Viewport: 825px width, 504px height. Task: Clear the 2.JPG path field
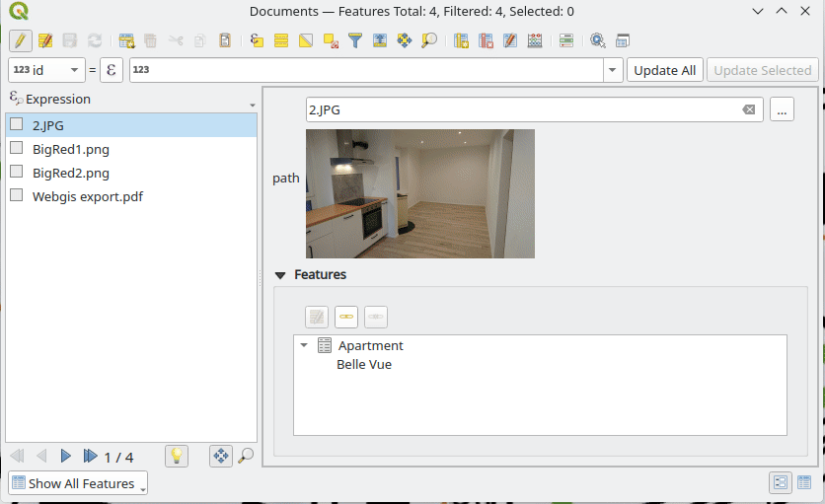[749, 109]
